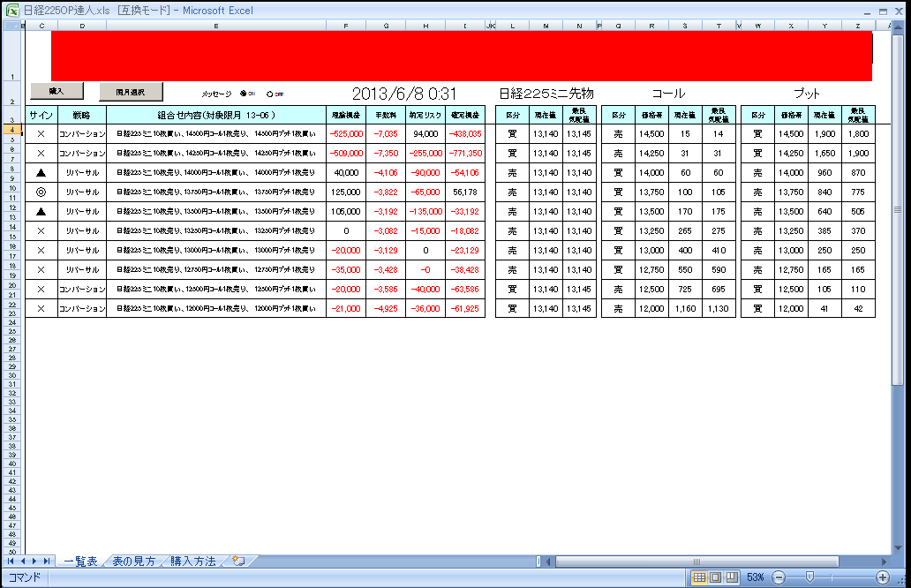This screenshot has height=588, width=911.
Task: Click the 戦略 header cell
Action: (x=82, y=115)
